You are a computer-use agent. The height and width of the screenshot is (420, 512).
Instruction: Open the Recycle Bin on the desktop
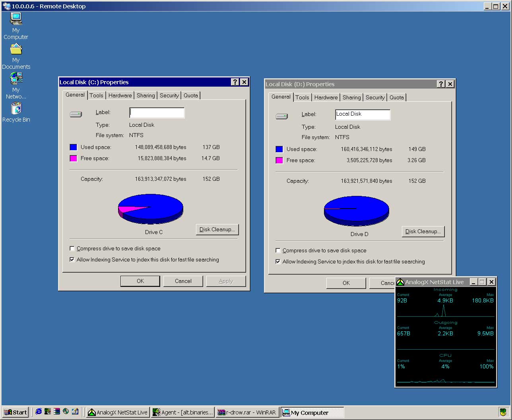point(16,108)
